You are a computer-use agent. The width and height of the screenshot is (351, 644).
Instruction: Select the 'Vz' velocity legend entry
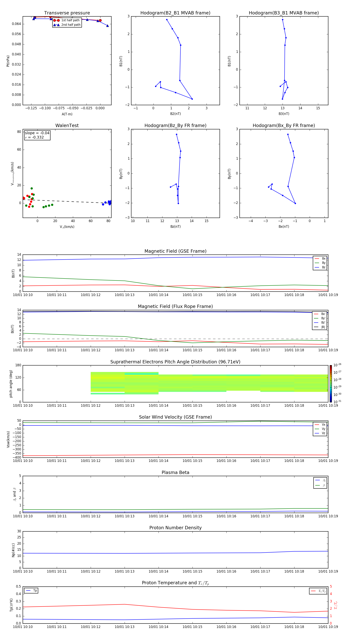(x=320, y=433)
